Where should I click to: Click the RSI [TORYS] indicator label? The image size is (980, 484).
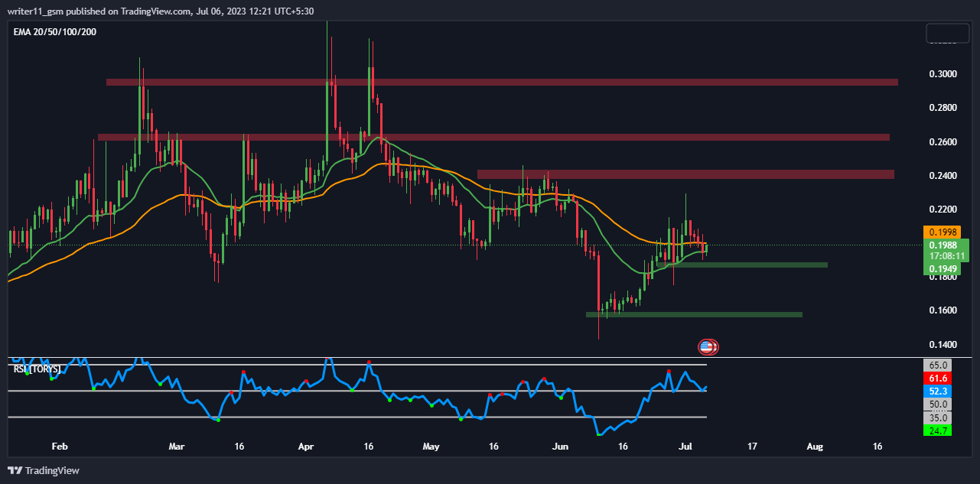click(37, 369)
